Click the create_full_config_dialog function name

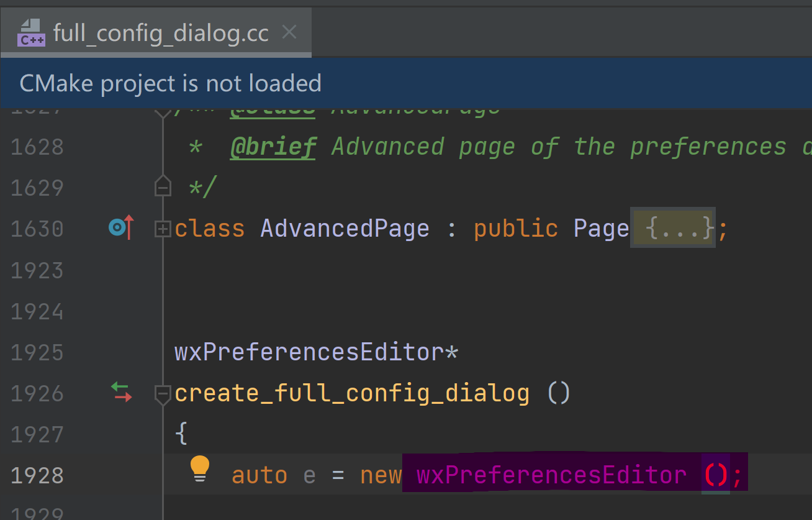coord(352,393)
